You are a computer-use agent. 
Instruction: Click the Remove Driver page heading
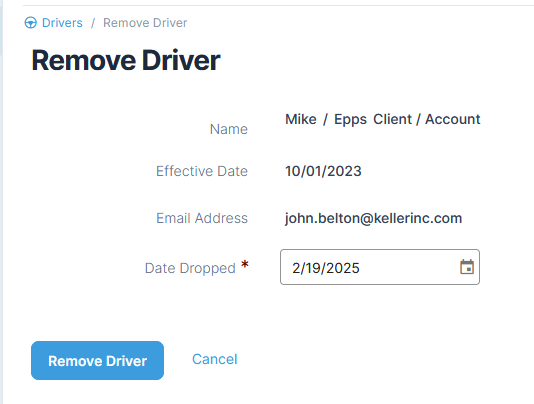point(126,60)
